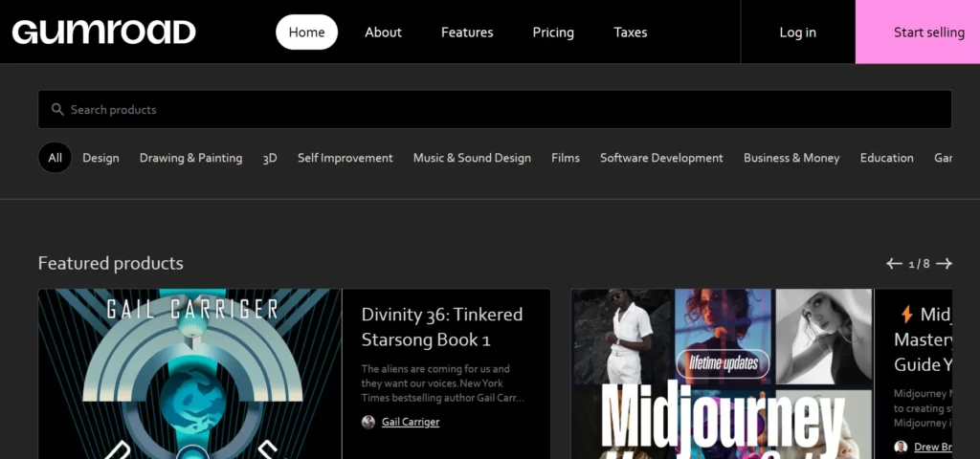Select the All category filter
Viewport: 980px width, 459px height.
point(55,158)
